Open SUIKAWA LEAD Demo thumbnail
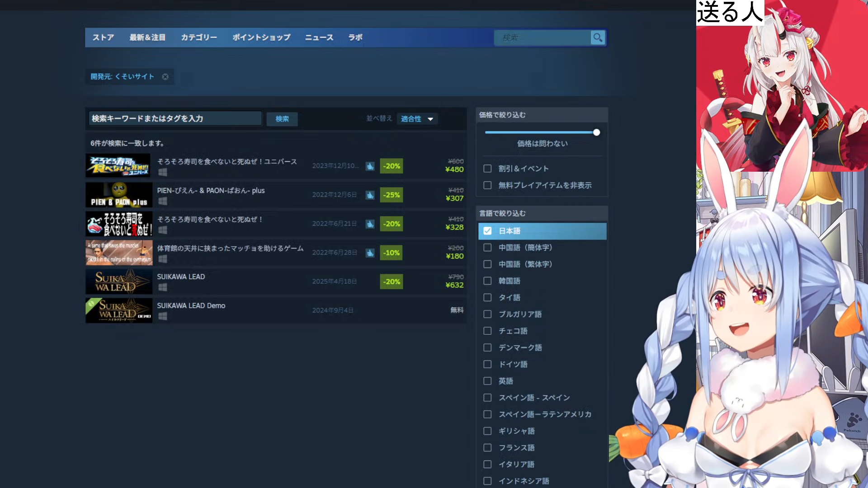Image resolution: width=868 pixels, height=488 pixels. coord(119,310)
